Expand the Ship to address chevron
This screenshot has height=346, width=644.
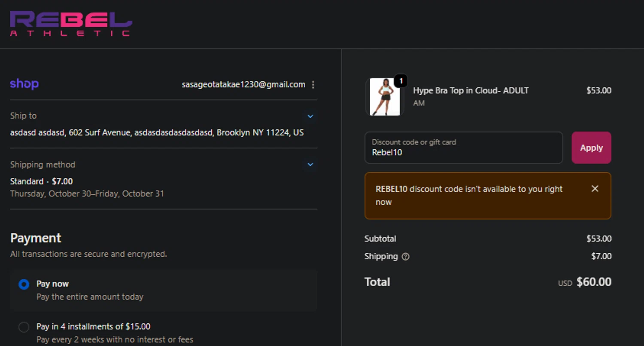coord(310,116)
